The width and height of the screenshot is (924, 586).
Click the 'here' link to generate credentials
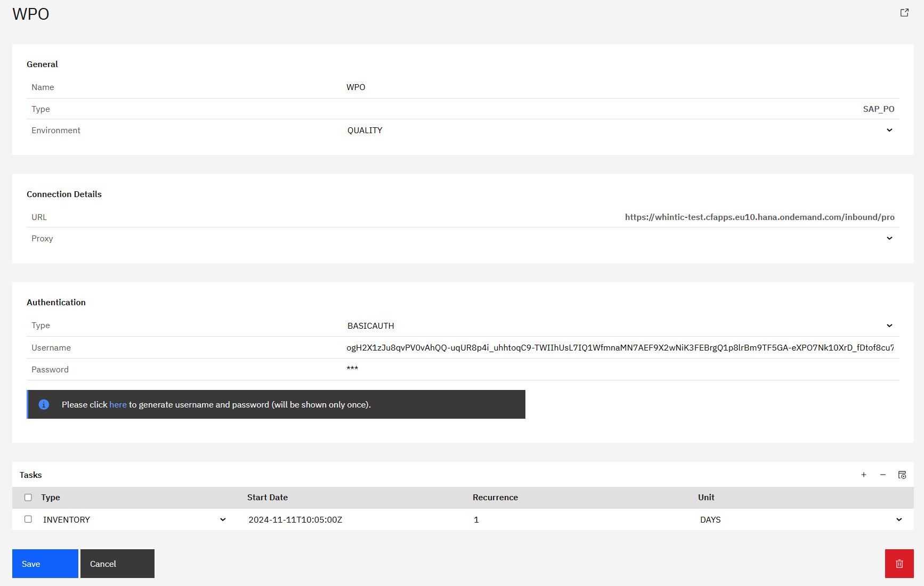[x=118, y=405]
